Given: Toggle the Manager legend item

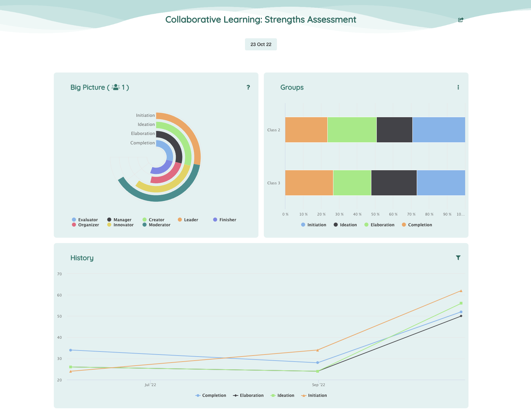Looking at the screenshot, I should coord(119,220).
